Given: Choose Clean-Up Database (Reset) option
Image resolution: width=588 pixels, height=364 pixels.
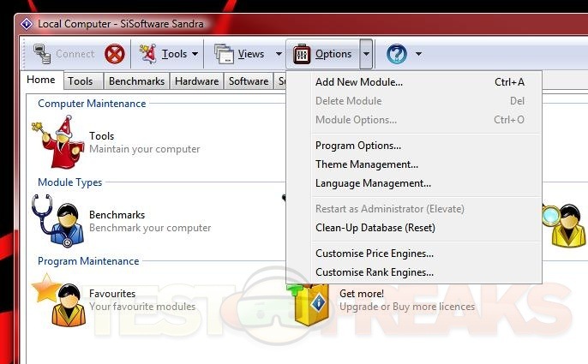Looking at the screenshot, I should (375, 228).
